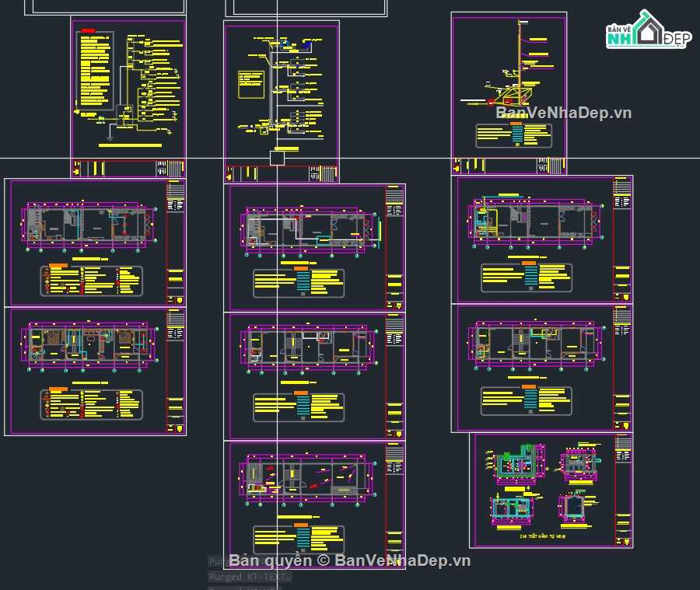The image size is (700, 590).
Task: Click the BanVeNhaDep.vn watermark text
Action: click(x=563, y=113)
